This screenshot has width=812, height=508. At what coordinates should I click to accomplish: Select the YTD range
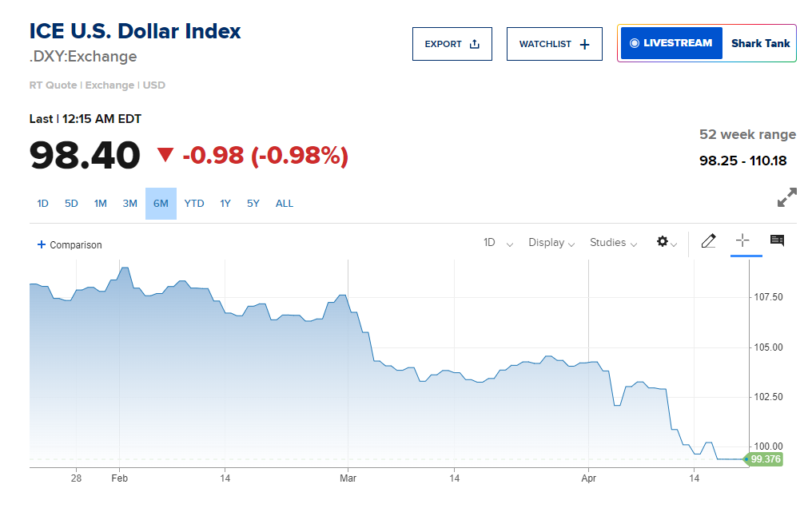pos(194,204)
